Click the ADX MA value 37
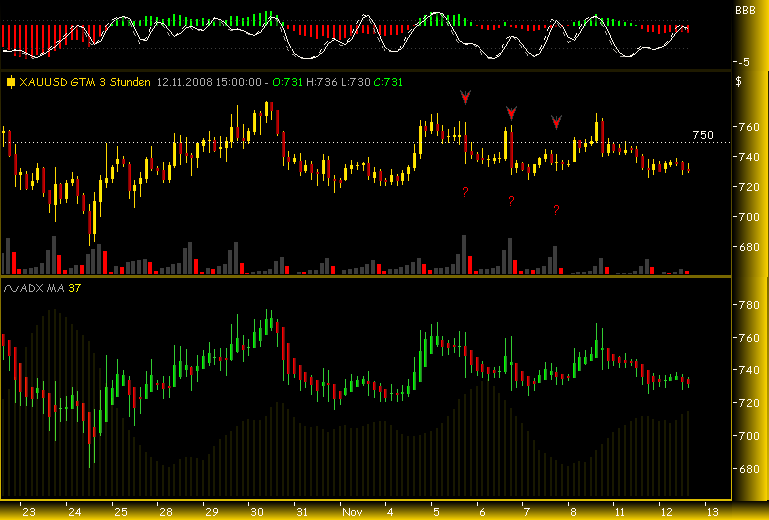Image resolution: width=769 pixels, height=520 pixels. coord(75,289)
